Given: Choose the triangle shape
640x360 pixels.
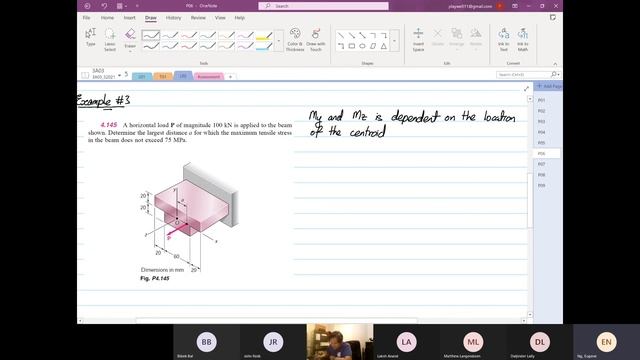Looking at the screenshot, I should point(384,46).
